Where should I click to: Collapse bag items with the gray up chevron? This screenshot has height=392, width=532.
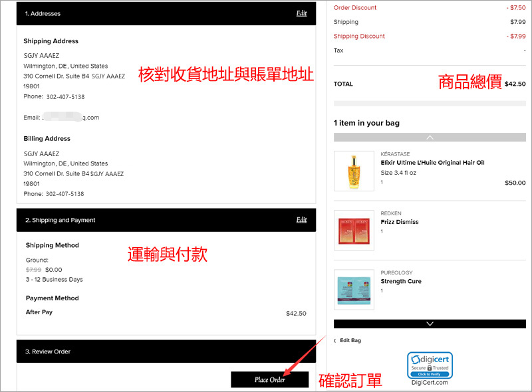(430, 138)
